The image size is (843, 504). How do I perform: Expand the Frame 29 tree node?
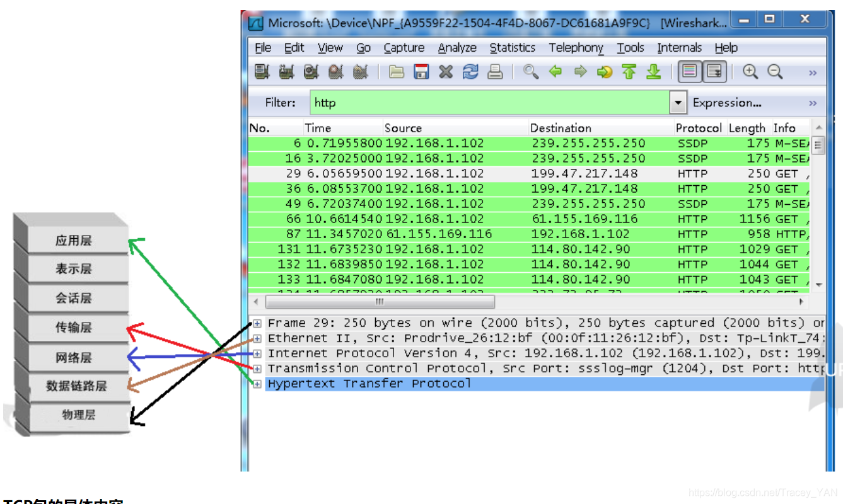pyautogui.click(x=257, y=323)
